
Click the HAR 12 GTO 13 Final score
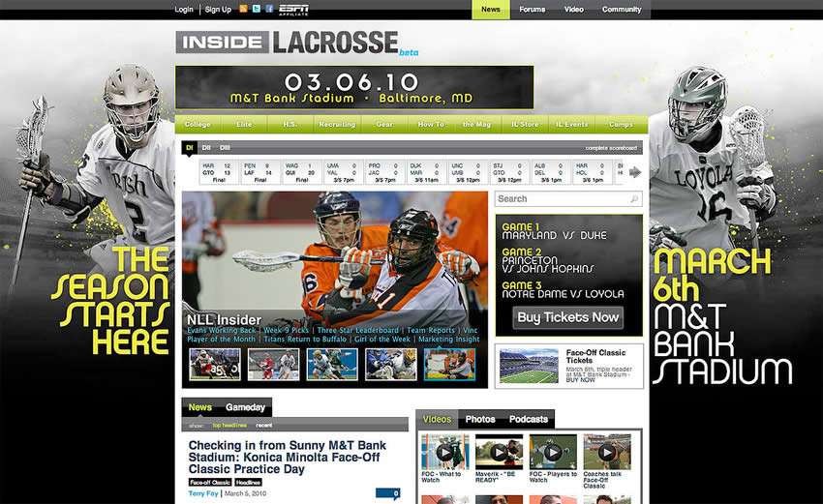[217, 172]
